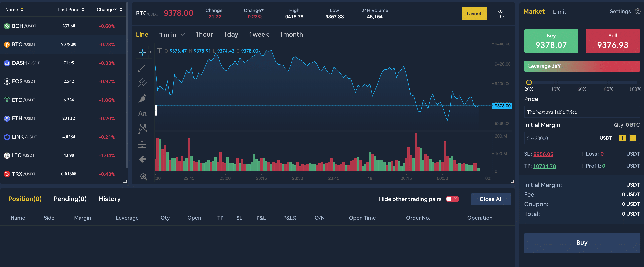
Task: Click the zoom in magnifier icon
Action: point(144,177)
